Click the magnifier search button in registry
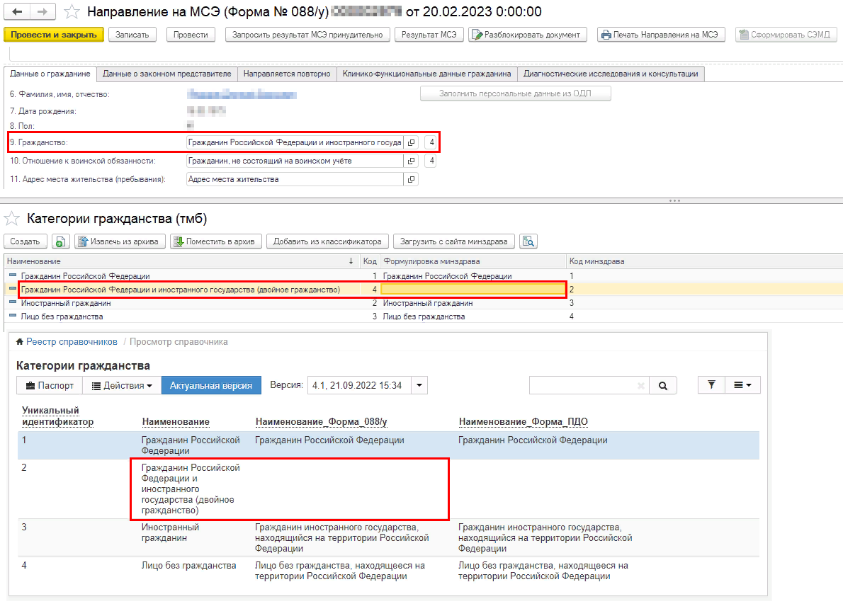 [x=663, y=386]
